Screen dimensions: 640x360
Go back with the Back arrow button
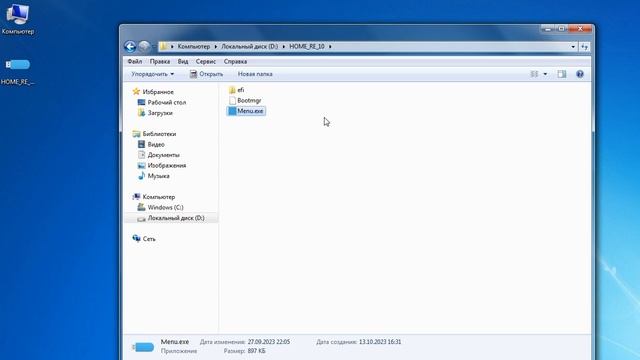(130, 47)
